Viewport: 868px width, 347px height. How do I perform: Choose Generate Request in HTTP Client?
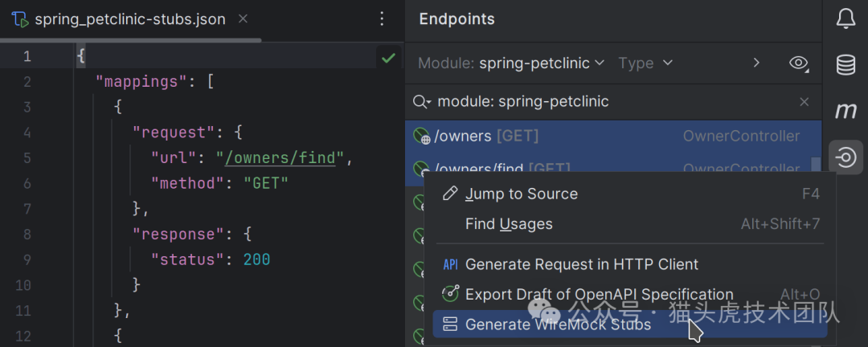click(581, 264)
